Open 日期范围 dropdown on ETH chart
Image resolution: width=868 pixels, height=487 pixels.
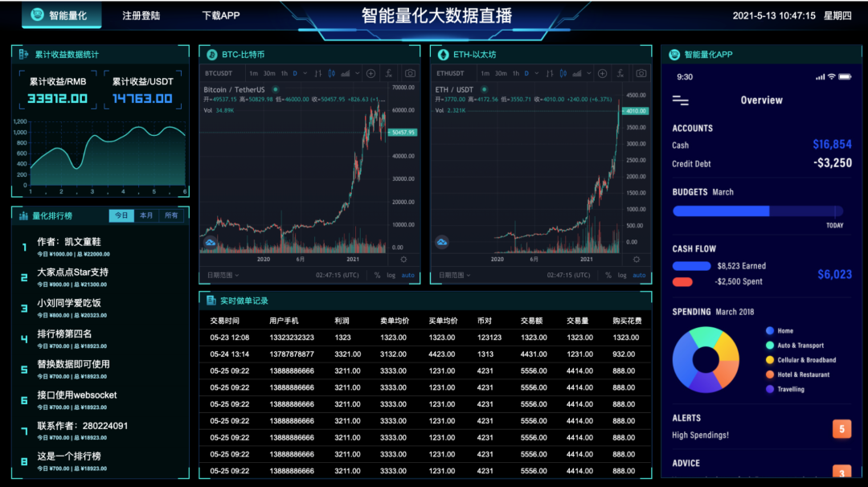(454, 275)
